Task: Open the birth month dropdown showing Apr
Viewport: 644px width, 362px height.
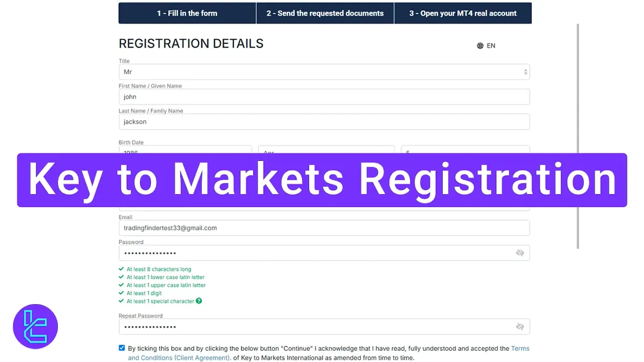Action: coord(326,152)
